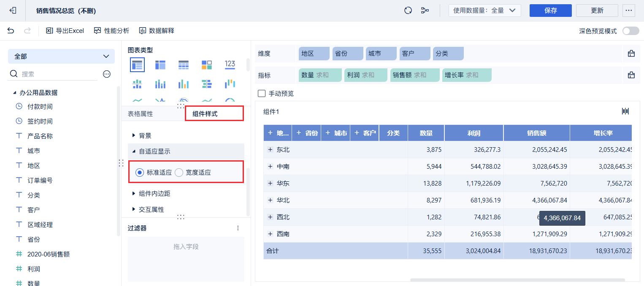Viewport: 644px width, 286px height.
Task: Select the line chart type icon
Action: pos(137,100)
